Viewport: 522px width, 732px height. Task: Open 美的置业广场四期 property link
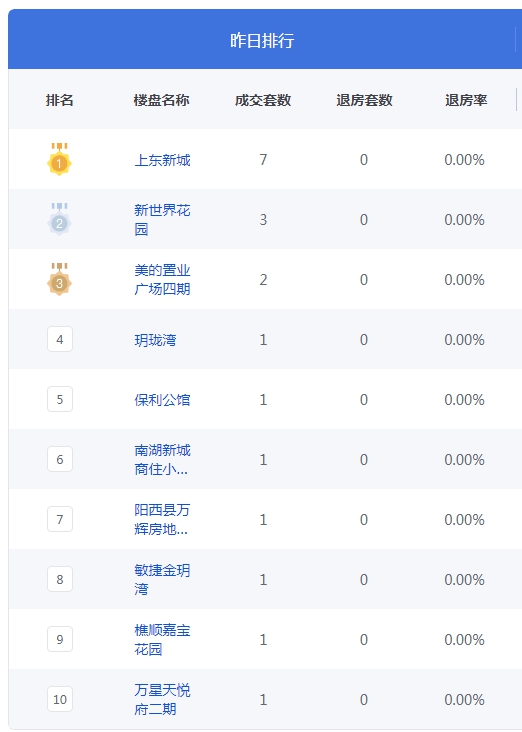click(162, 279)
